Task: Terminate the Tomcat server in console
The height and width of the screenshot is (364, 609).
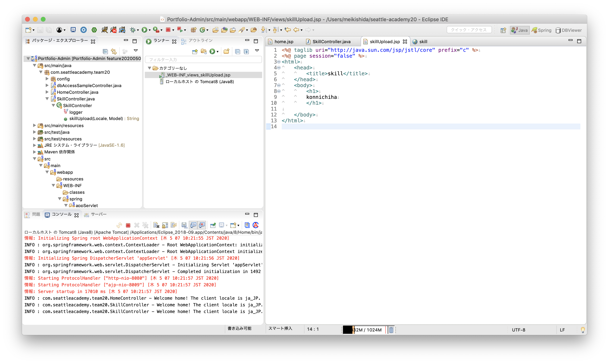Action: 128,225
